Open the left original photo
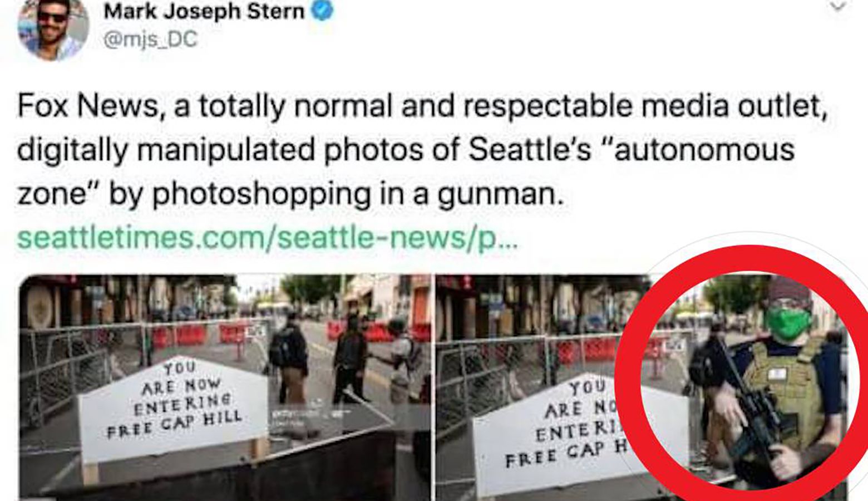The image size is (868, 501). pyautogui.click(x=225, y=387)
